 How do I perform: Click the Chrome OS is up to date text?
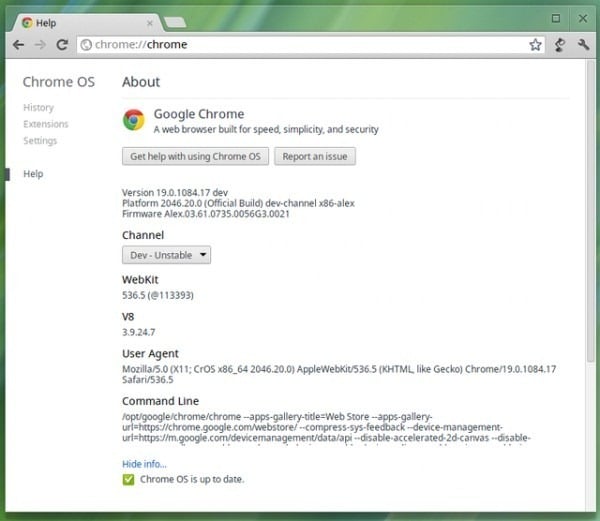192,479
